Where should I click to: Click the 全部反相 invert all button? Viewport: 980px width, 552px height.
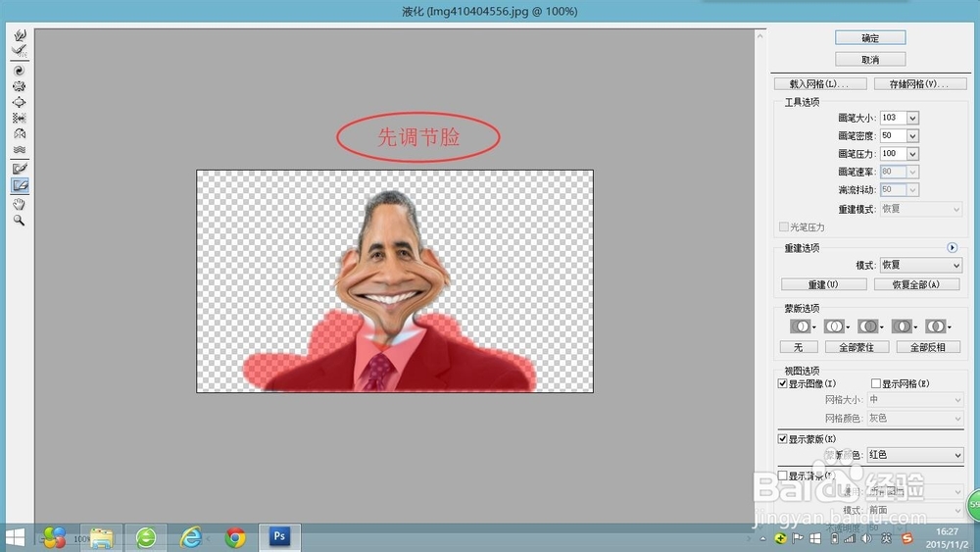point(928,347)
